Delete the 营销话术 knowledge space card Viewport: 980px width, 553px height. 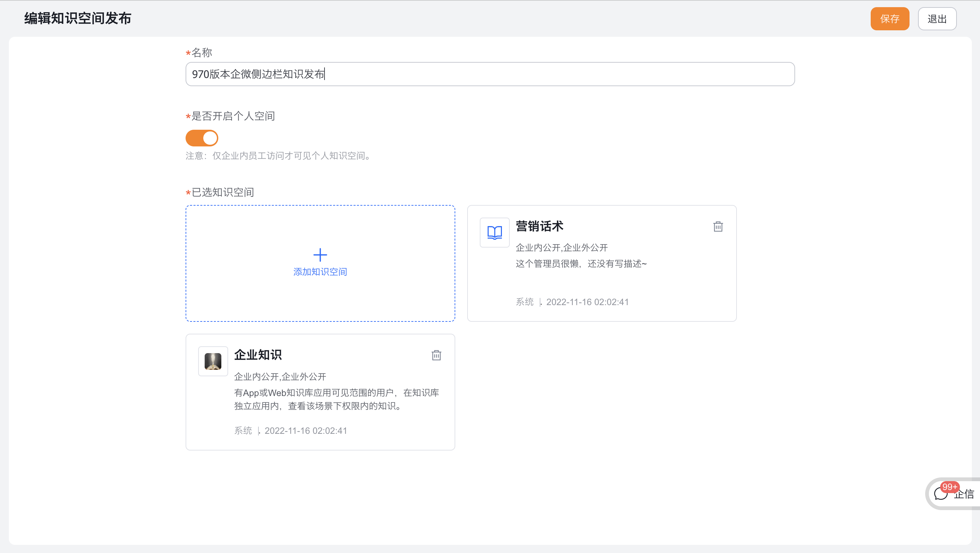click(x=718, y=227)
